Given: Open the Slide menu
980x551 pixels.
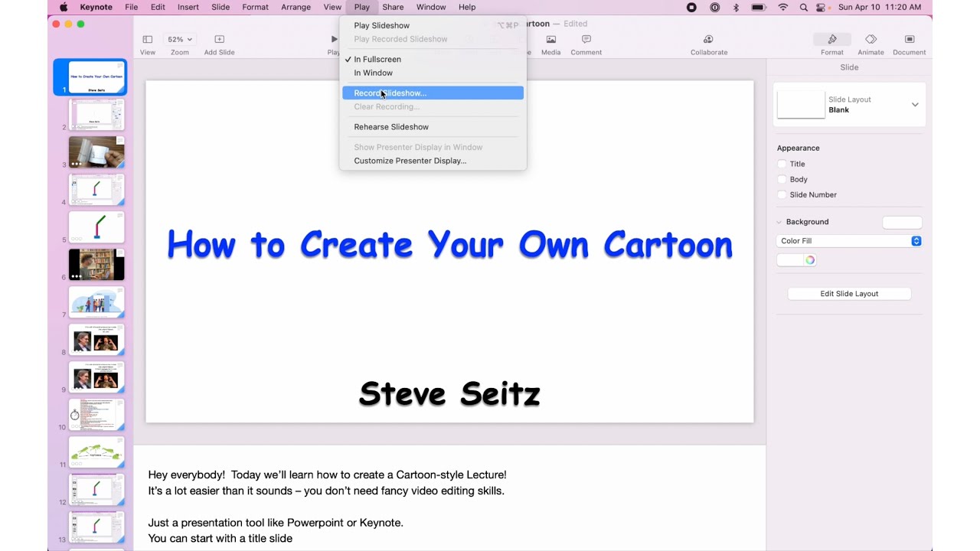Looking at the screenshot, I should (x=220, y=7).
